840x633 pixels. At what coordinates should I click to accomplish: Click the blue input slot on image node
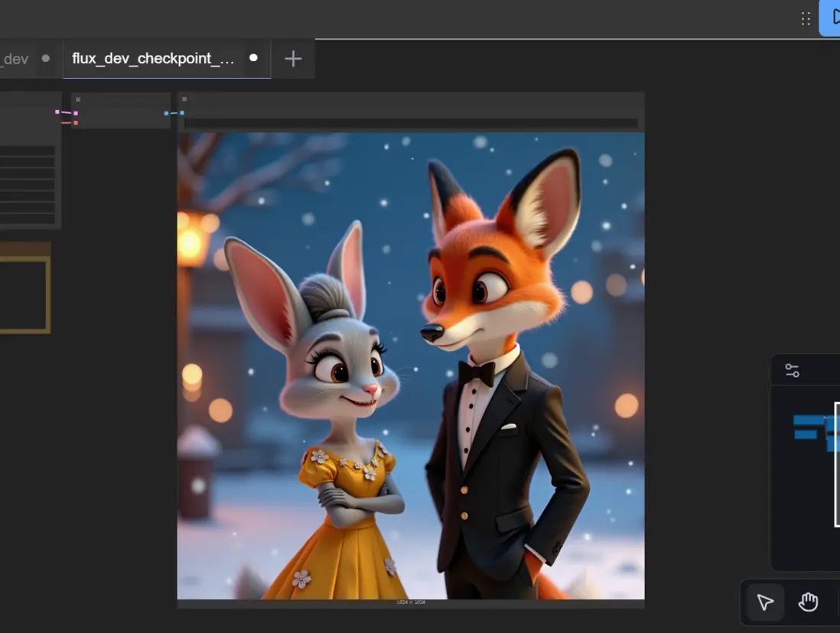pyautogui.click(x=181, y=113)
